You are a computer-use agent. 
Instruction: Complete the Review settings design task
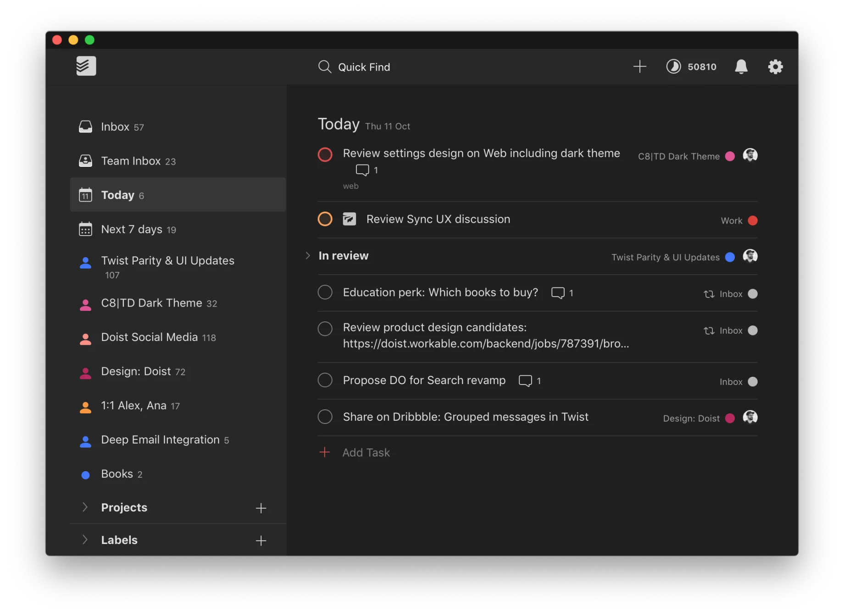point(325,154)
